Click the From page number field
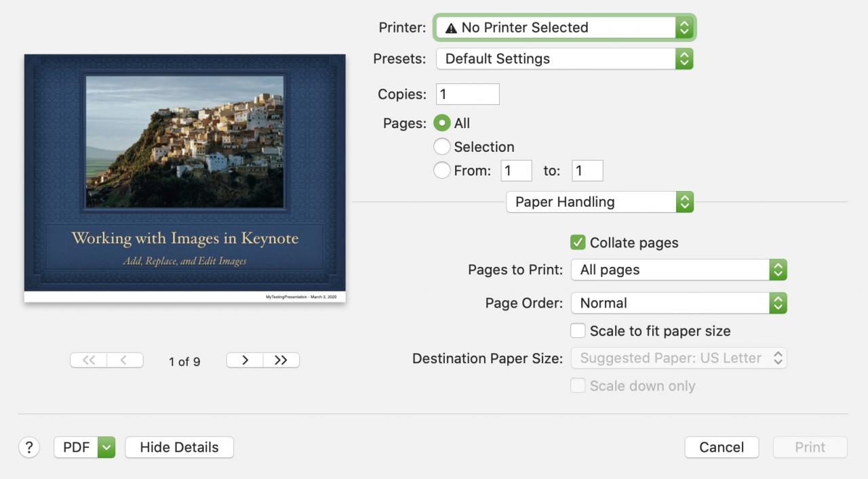Viewport: 868px width, 479px height. point(516,171)
